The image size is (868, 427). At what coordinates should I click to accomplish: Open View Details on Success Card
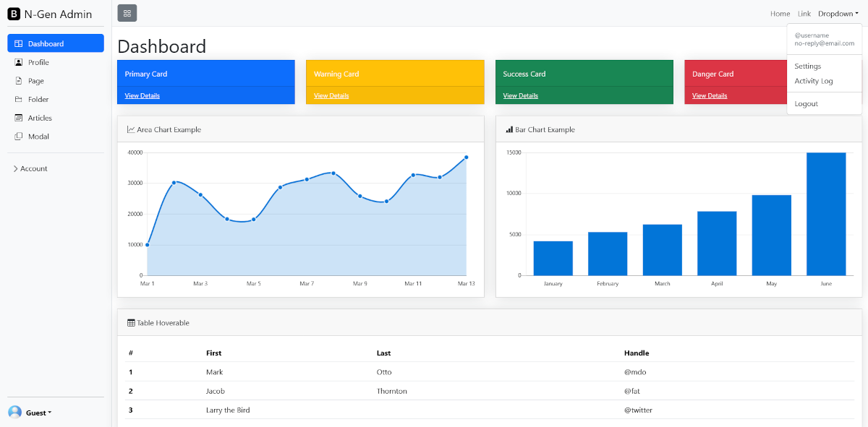coord(520,95)
